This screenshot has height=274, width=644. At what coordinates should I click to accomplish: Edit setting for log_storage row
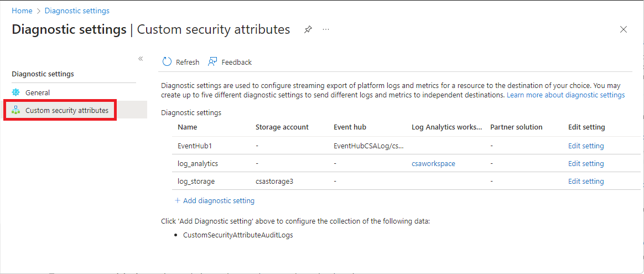coord(586,181)
